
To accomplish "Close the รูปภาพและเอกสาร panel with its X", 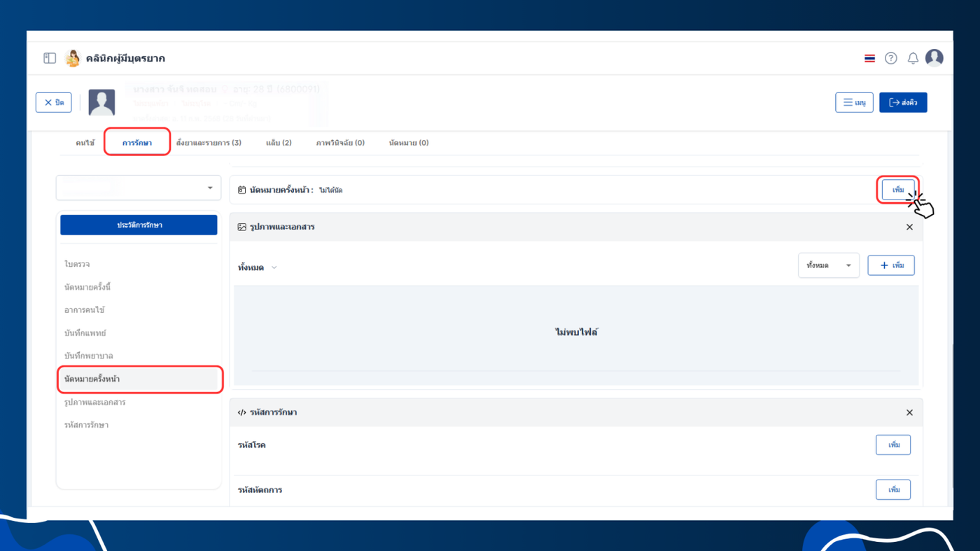I will point(909,227).
